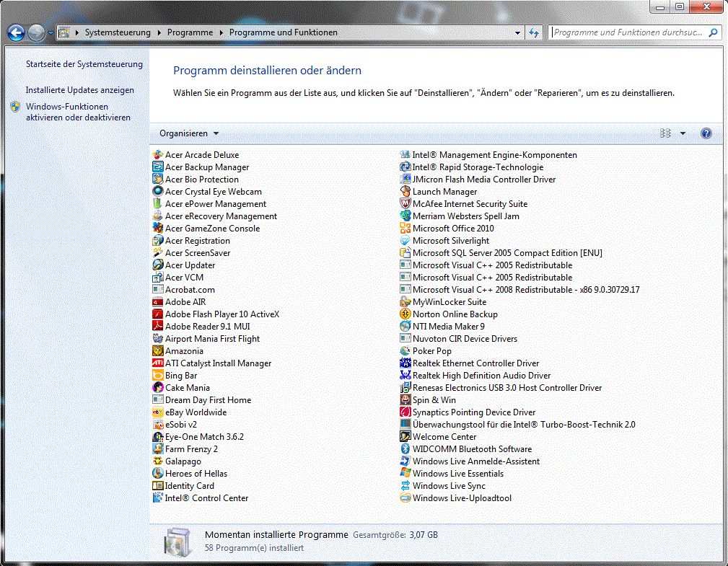Click the Windows Live Essentials icon

point(405,474)
